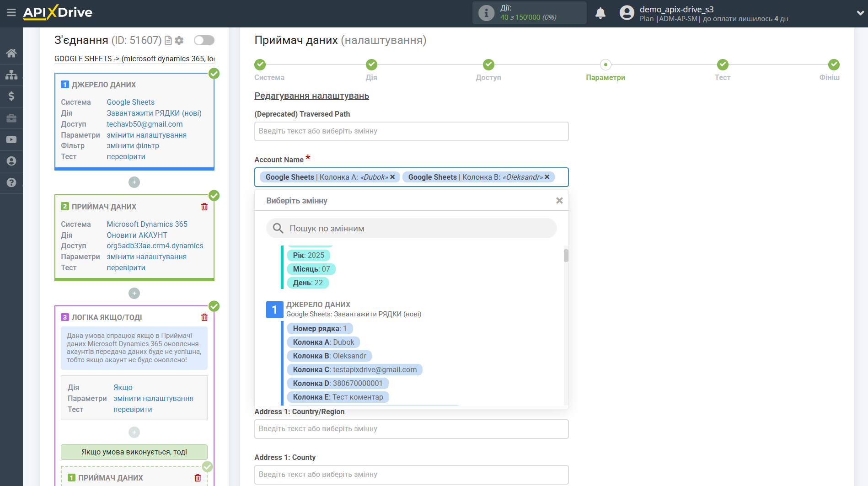Open the help question-mark sidebar icon
Screen dimensions: 868x486
click(11, 182)
